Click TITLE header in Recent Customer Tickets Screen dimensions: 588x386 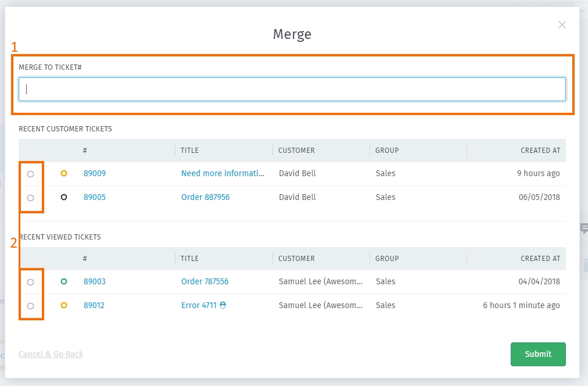tap(190, 151)
